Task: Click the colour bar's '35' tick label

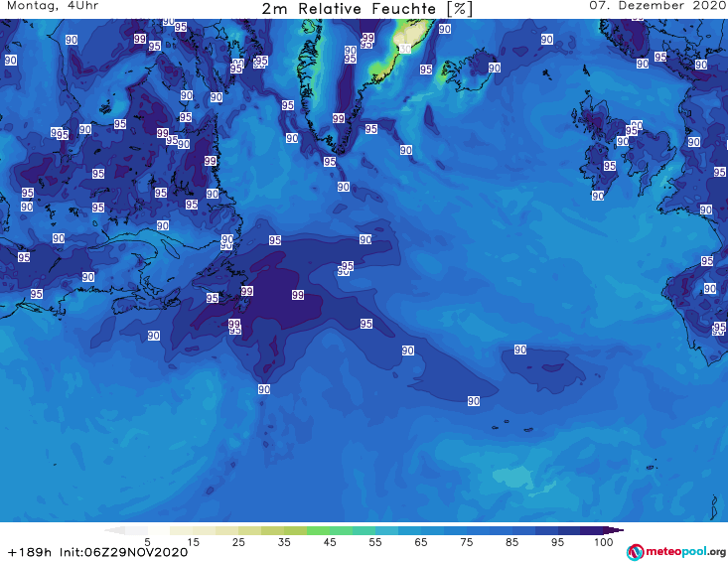Action: 284,542
